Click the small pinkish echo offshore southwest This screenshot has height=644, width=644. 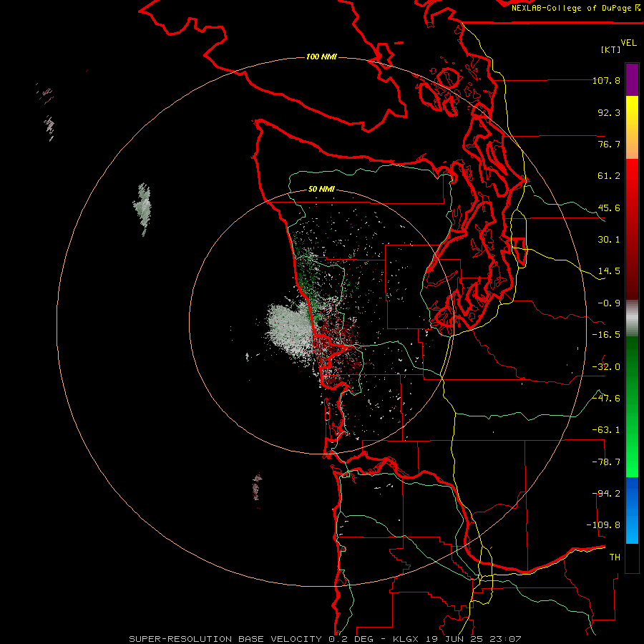click(x=257, y=487)
